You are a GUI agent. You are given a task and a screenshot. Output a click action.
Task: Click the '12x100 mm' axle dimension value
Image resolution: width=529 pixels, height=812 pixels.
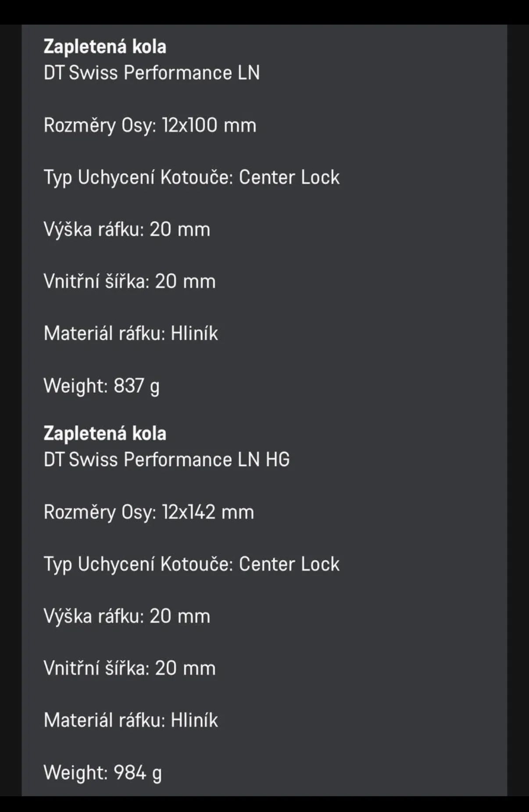pos(209,126)
